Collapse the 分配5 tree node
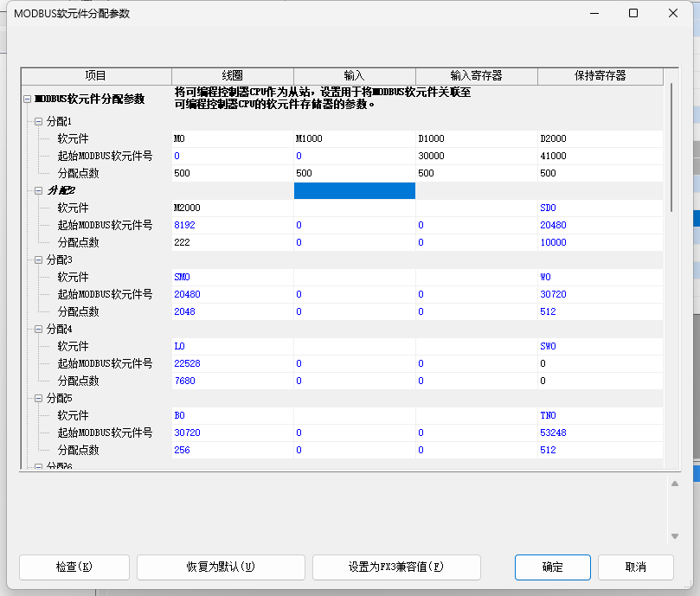Screen dimensions: 700x596 point(38,398)
